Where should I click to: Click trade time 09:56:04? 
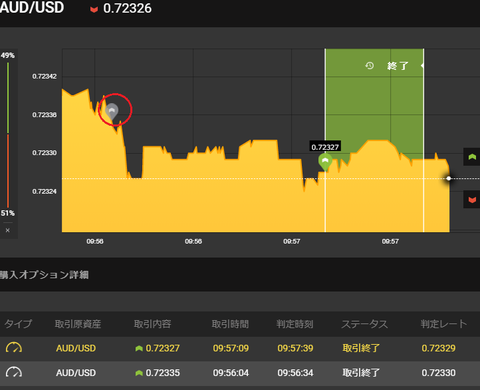click(231, 373)
